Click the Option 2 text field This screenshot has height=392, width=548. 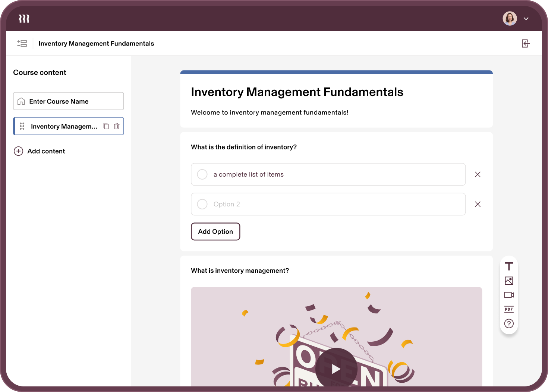[x=328, y=204]
